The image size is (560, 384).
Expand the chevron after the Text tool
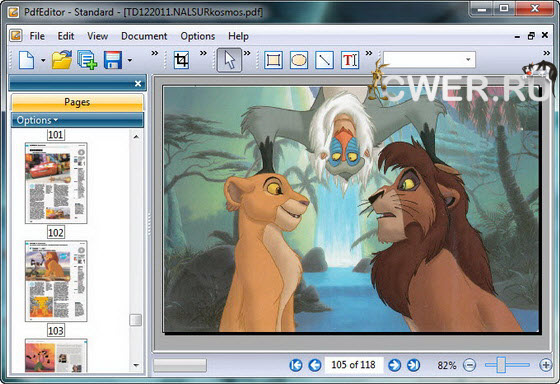(x=369, y=53)
